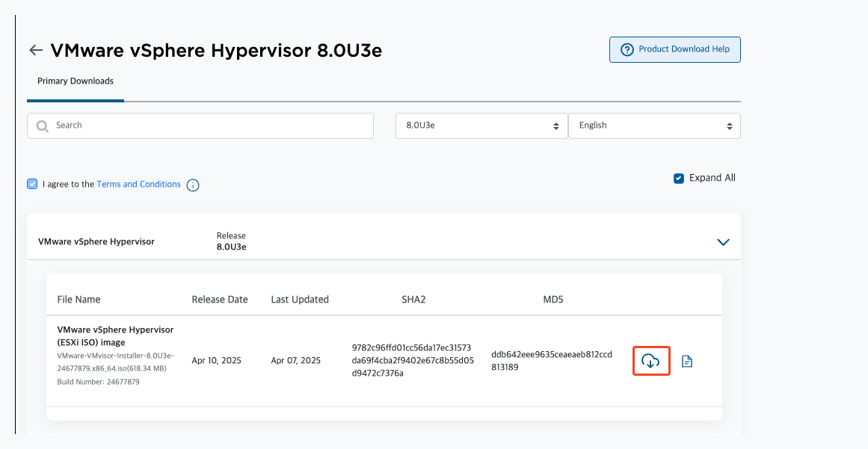The image size is (868, 449).
Task: Open the document icon next to the download button
Action: (687, 362)
